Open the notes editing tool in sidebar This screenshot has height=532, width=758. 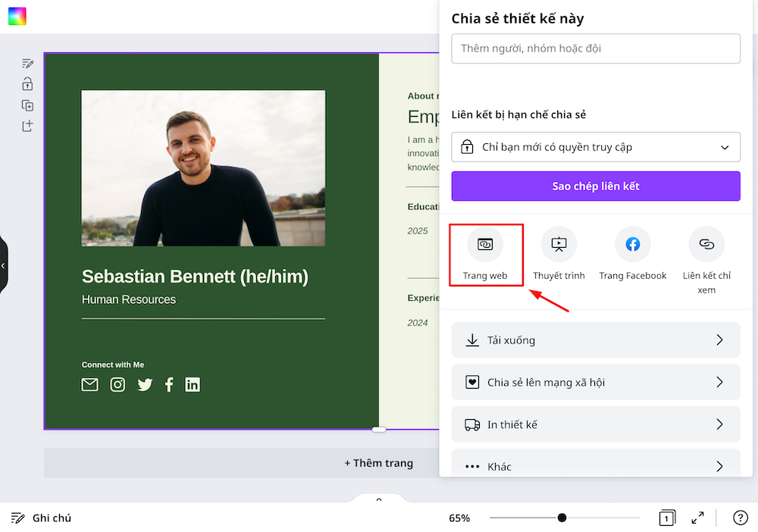pyautogui.click(x=27, y=64)
